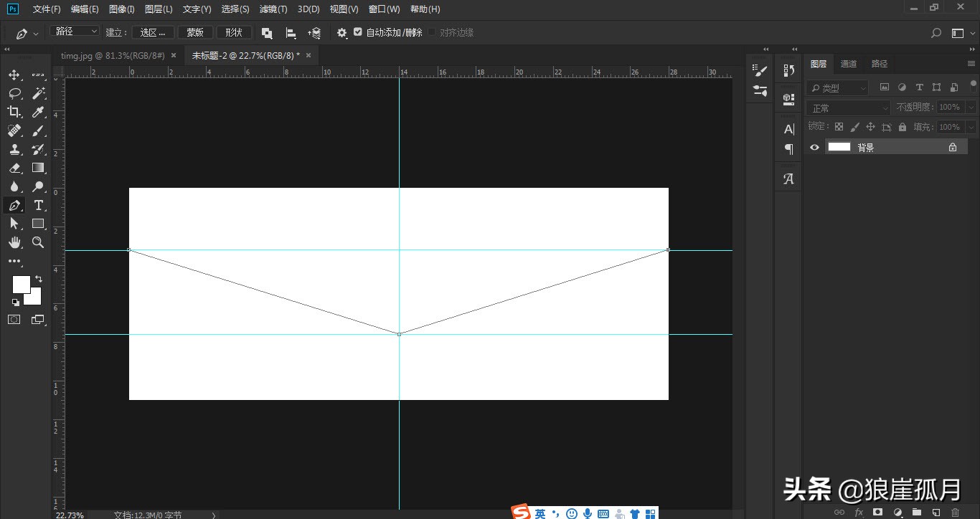
Task: Select the Zoom tool in toolbar
Action: (x=39, y=242)
